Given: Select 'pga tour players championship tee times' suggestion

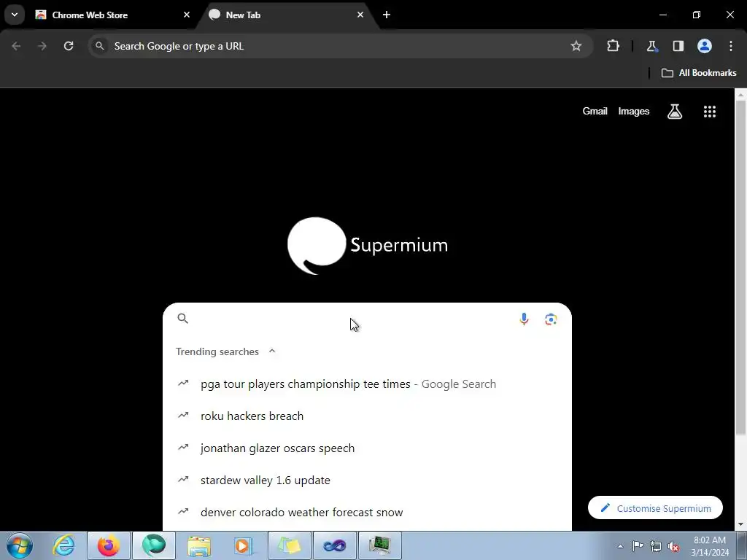Looking at the screenshot, I should coord(367,384).
